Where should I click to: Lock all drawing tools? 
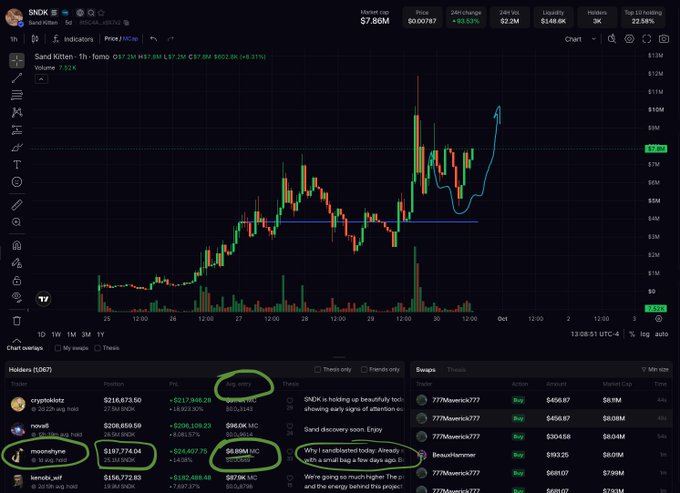click(x=17, y=281)
